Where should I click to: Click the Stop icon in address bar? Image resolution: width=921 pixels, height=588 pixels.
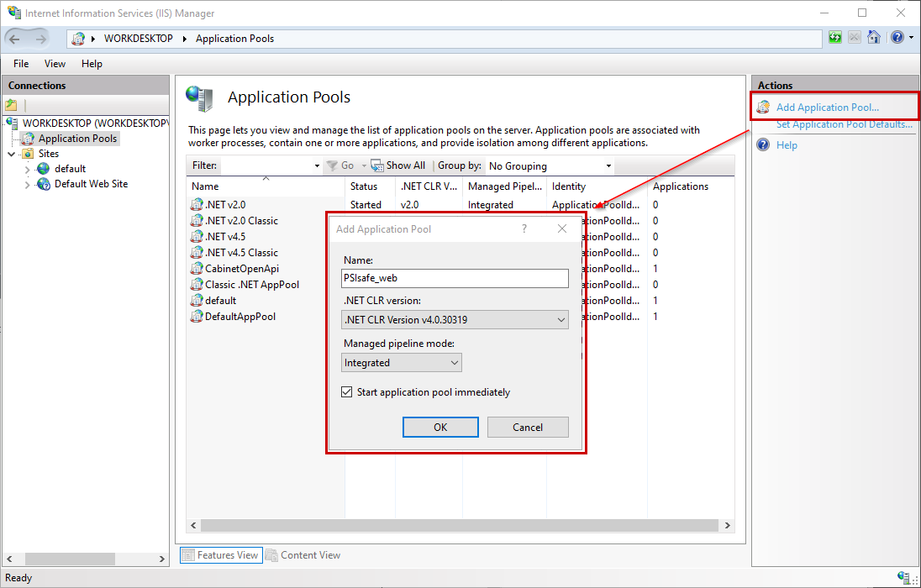click(854, 38)
